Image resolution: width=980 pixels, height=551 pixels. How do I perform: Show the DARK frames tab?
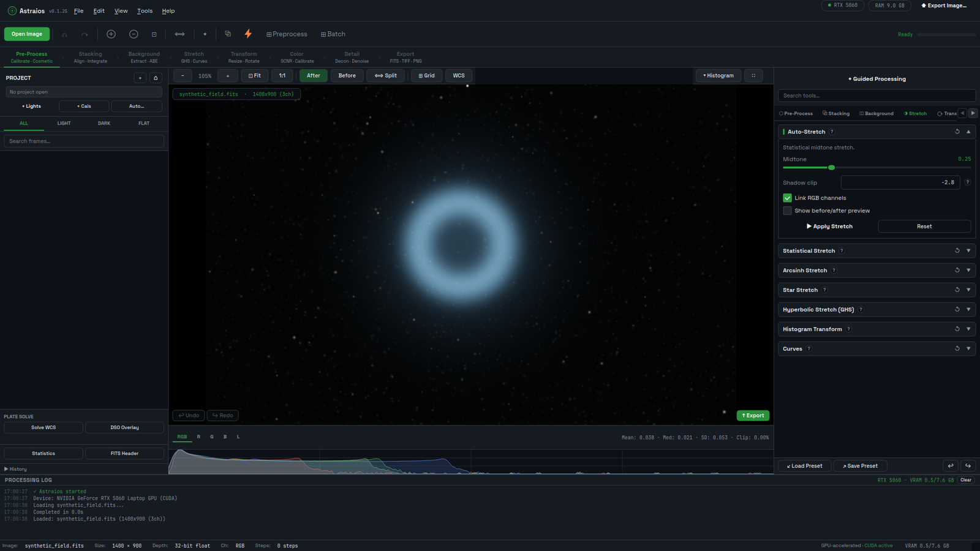104,124
